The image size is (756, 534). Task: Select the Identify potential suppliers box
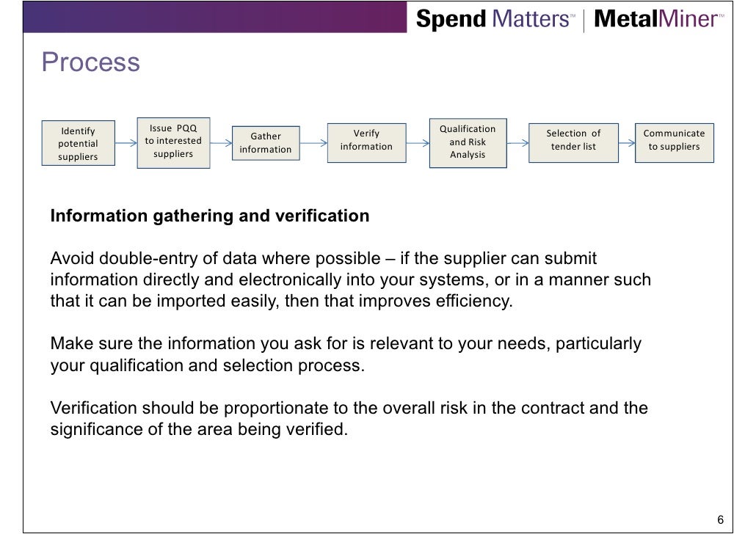(78, 143)
